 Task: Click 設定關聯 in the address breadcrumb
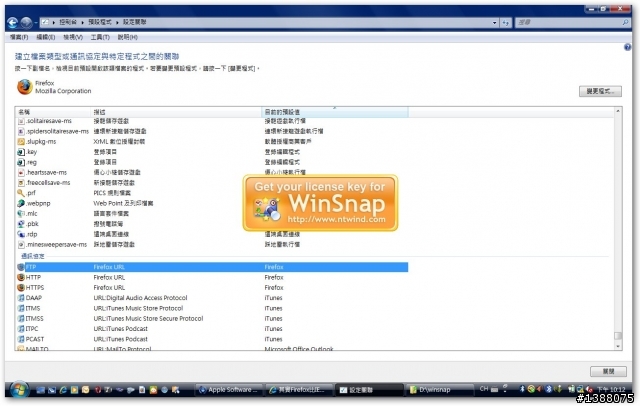point(134,22)
